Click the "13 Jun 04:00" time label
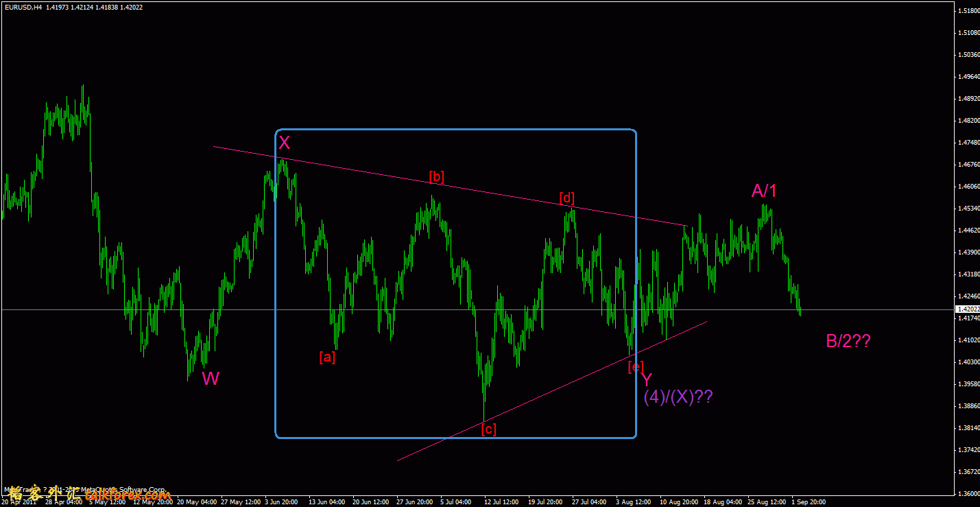Image resolution: width=980 pixels, height=507 pixels. [x=328, y=502]
